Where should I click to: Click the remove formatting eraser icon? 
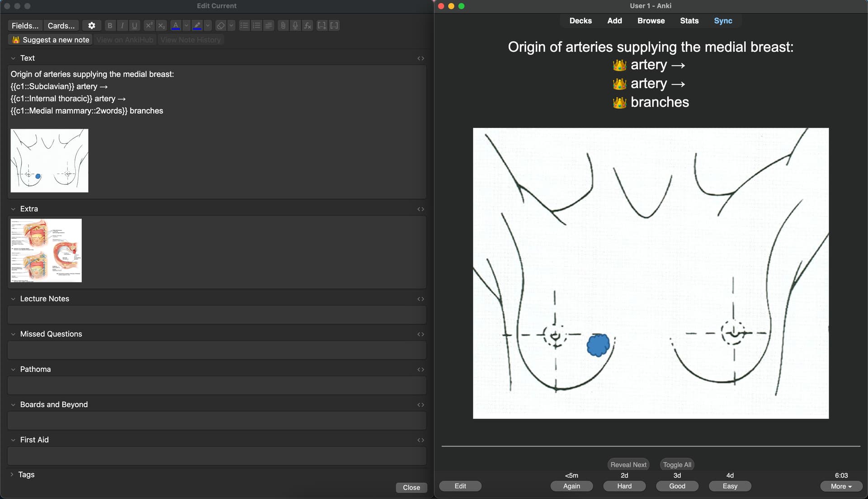pos(220,26)
